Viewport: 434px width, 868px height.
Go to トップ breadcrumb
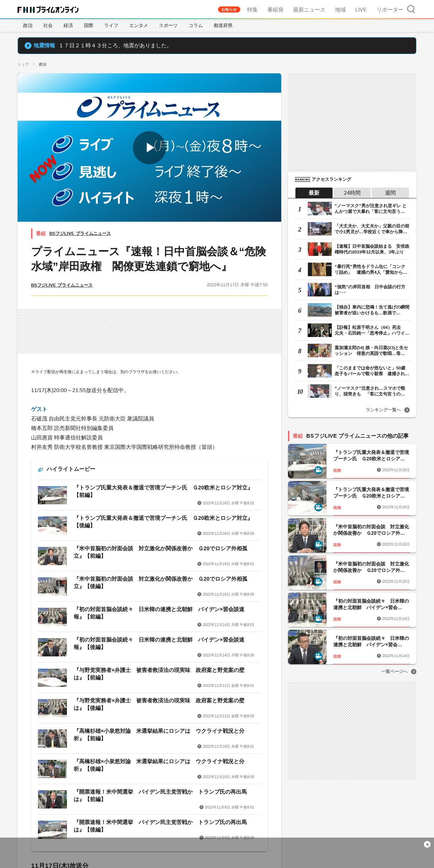[x=23, y=64]
